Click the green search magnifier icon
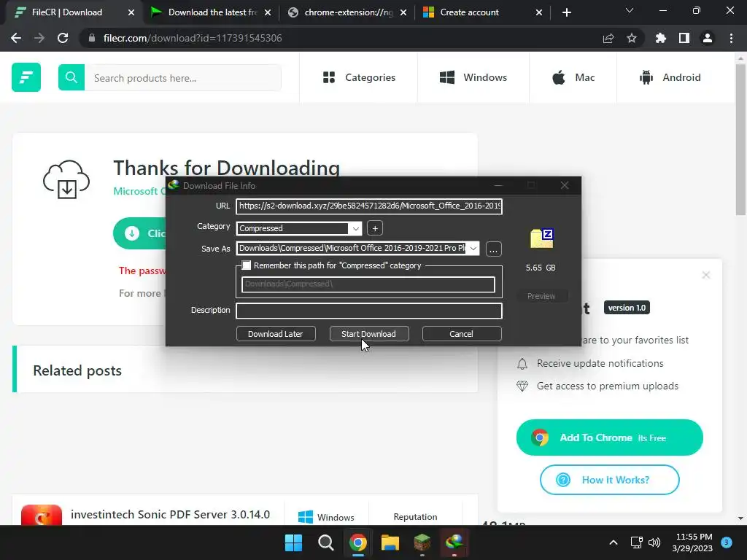Screen dimensions: 747x560 point(71,77)
